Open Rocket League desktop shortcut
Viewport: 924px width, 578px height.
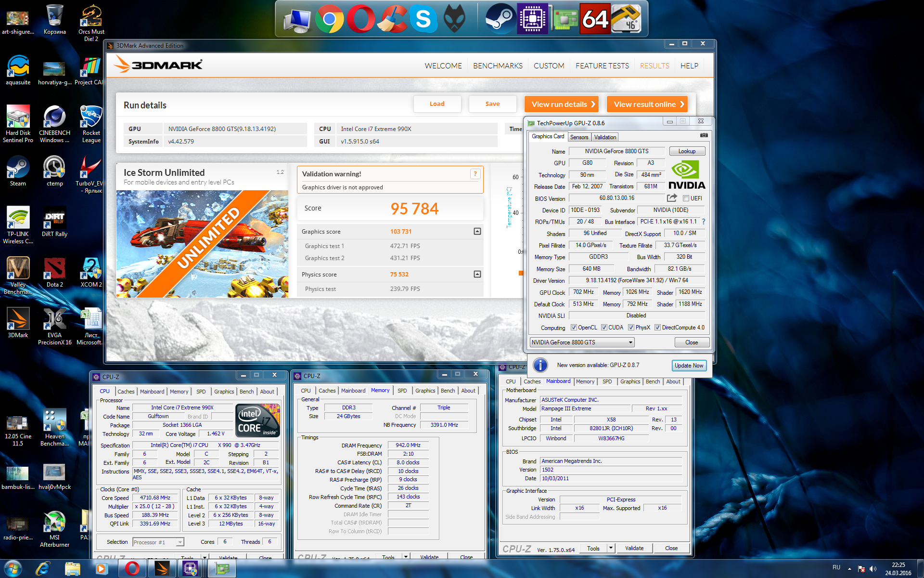(91, 124)
